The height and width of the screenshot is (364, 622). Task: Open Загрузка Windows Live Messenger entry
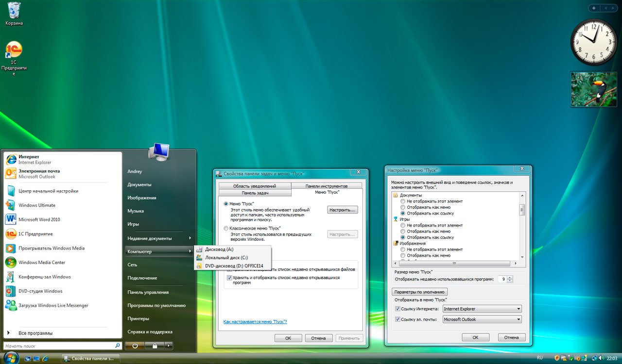[53, 305]
